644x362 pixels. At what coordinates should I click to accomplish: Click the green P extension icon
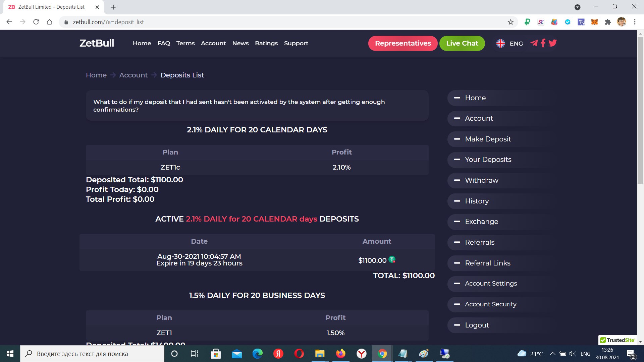tap(527, 22)
